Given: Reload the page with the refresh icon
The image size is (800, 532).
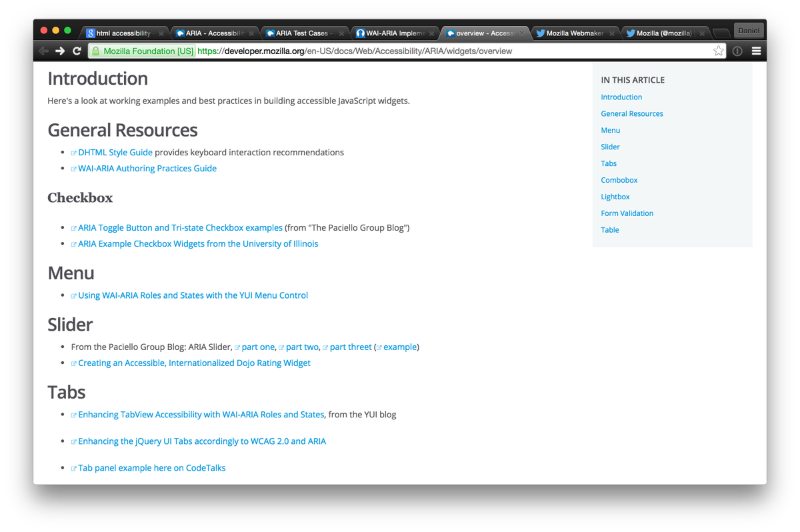Looking at the screenshot, I should (x=77, y=51).
